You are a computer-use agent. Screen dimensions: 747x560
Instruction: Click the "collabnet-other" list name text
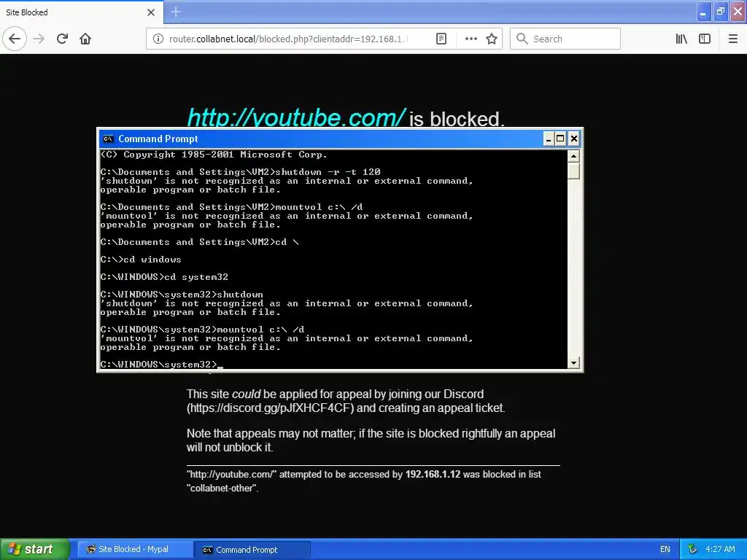click(222, 488)
